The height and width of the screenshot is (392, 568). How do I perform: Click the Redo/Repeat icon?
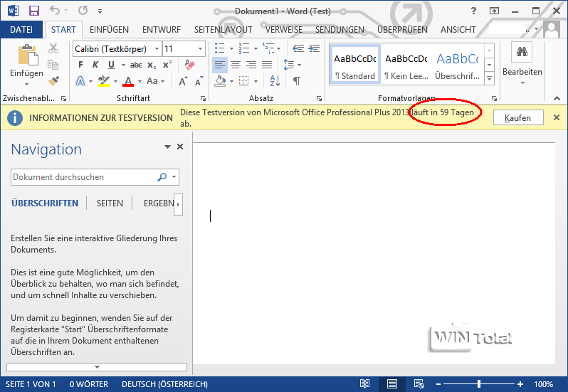(x=83, y=11)
